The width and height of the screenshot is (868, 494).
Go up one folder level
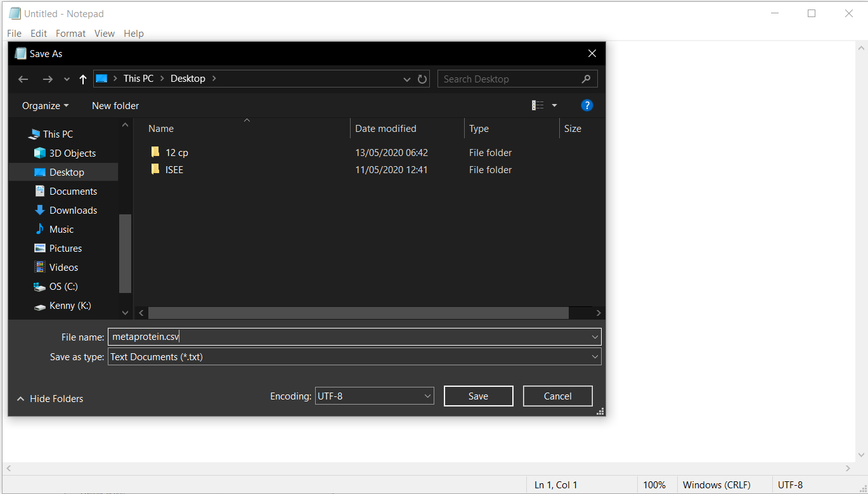(x=82, y=79)
